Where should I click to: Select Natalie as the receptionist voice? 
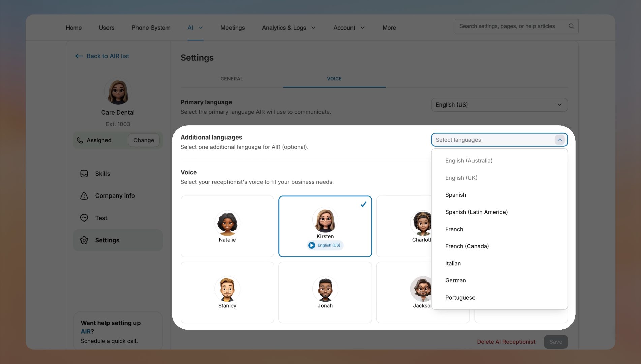[227, 226]
